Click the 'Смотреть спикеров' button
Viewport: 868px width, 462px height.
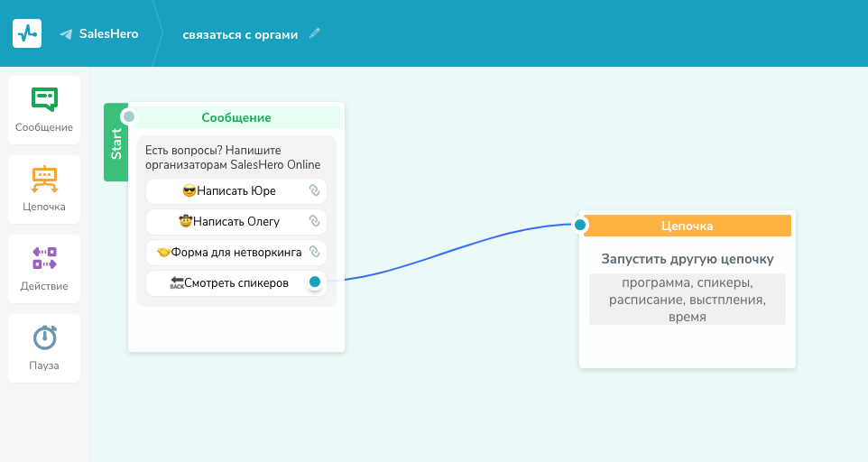coord(236,283)
